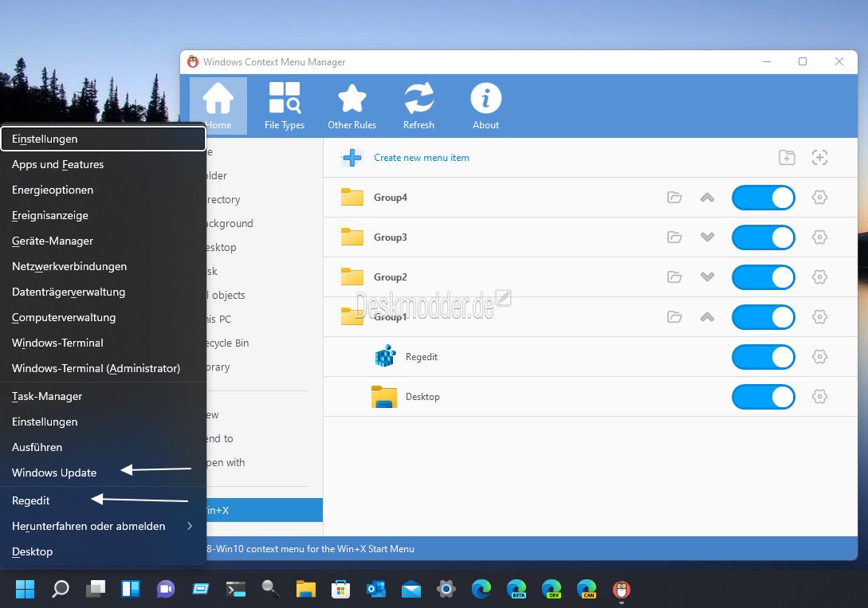Click the Regedit cube icon in list

click(385, 356)
